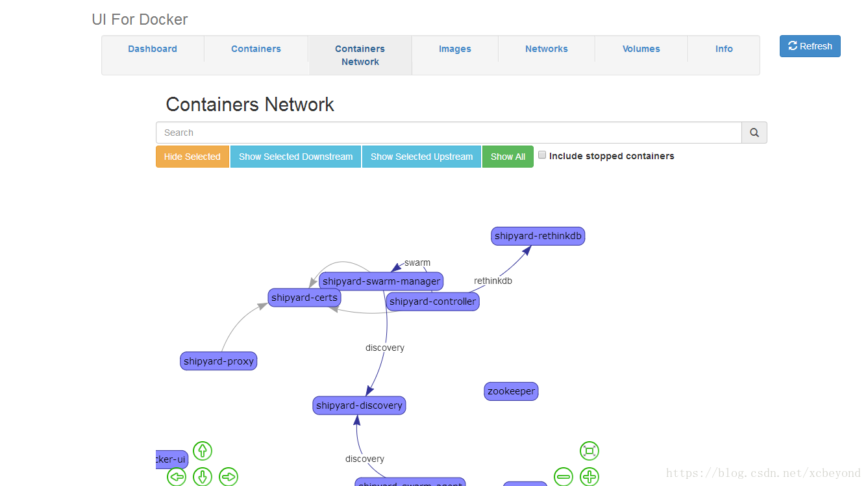Enable Include stopped containers
The width and height of the screenshot is (868, 486).
542,155
